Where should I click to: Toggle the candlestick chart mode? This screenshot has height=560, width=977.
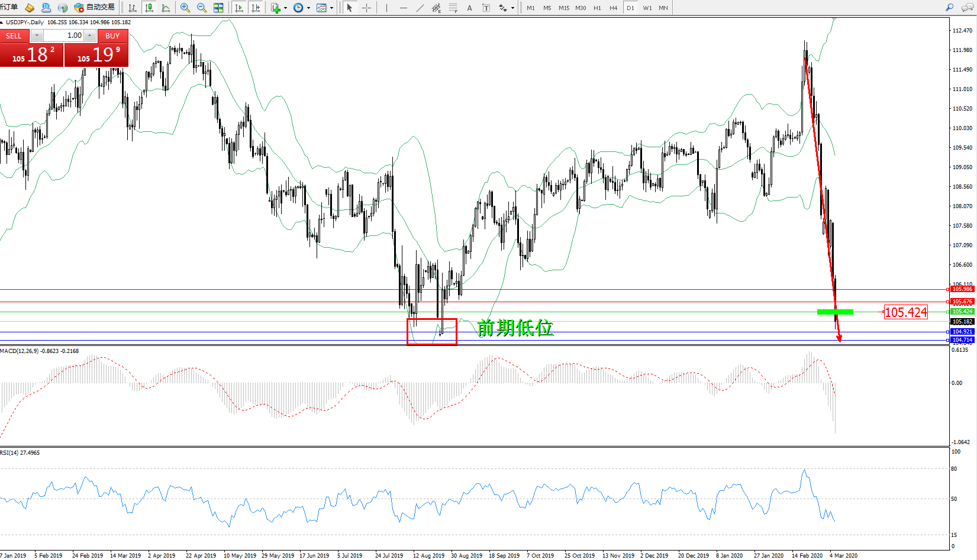[149, 8]
